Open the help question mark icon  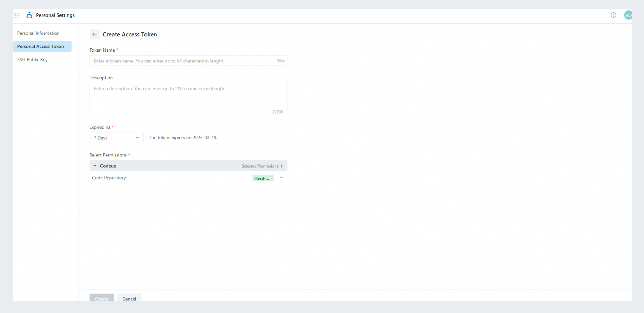613,15
